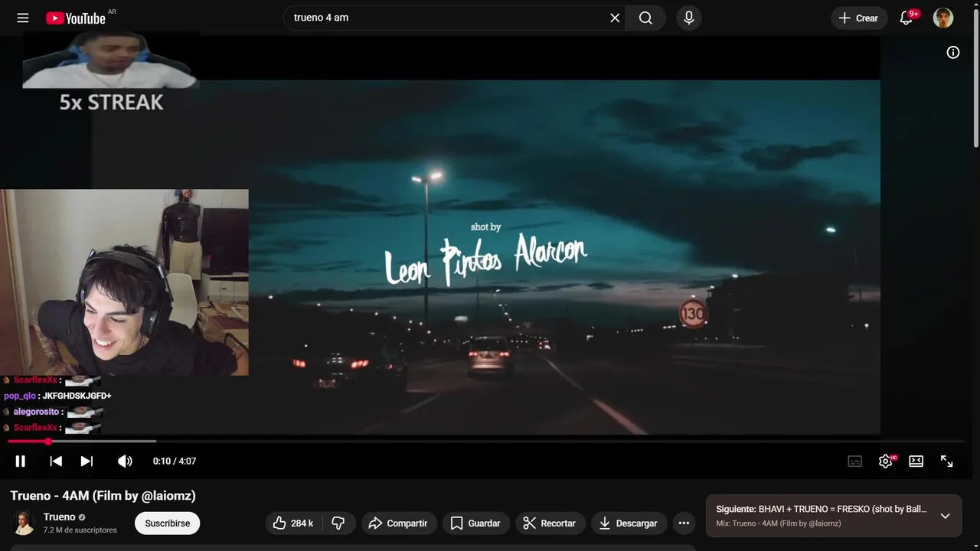The height and width of the screenshot is (551, 980).
Task: Open the Crear upload menu
Action: click(x=859, y=18)
